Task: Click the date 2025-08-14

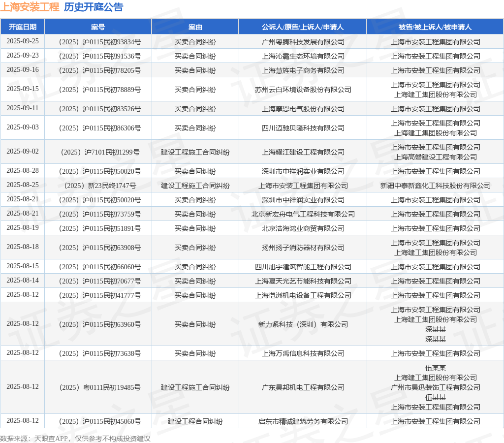Action: (x=23, y=281)
